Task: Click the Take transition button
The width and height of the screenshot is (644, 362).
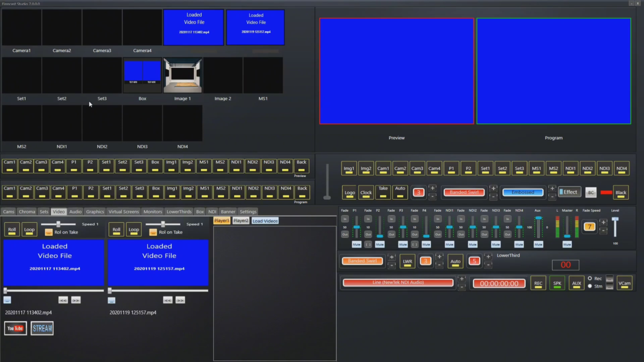Action: click(383, 192)
